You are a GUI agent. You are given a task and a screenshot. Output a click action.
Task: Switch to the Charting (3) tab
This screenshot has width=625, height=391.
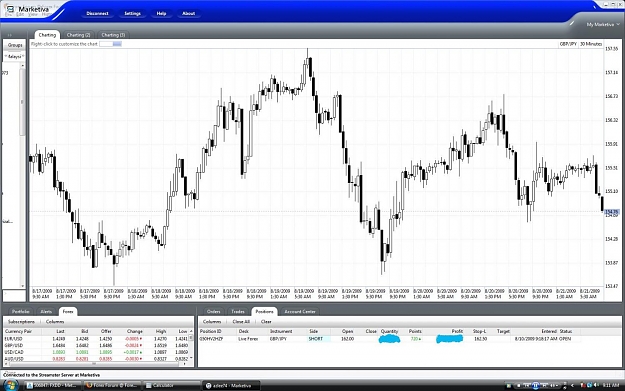[113, 35]
